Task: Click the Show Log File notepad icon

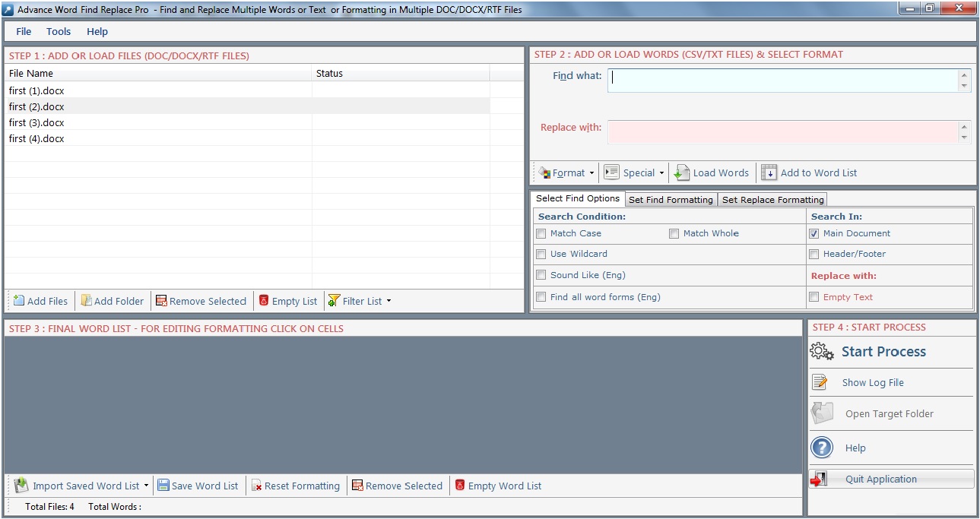Action: pyautogui.click(x=819, y=382)
